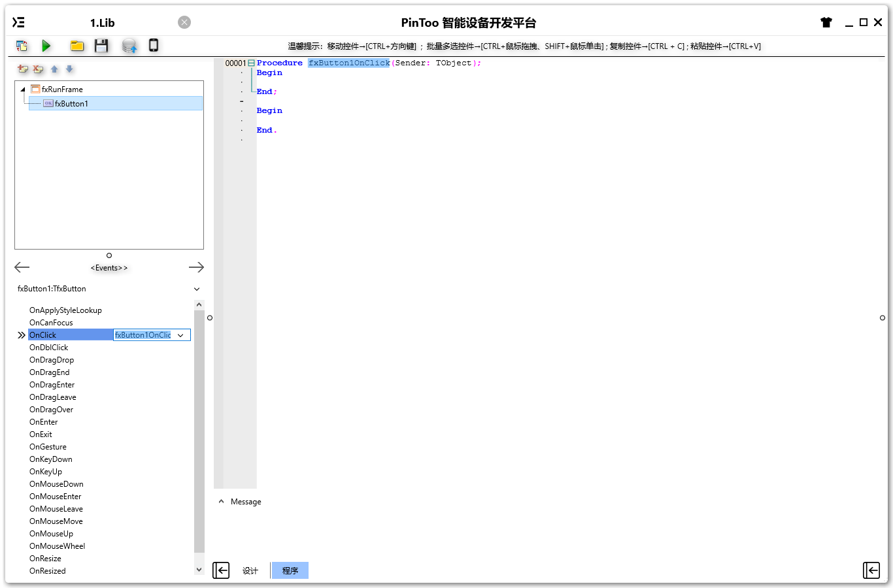Click the left splitter handle of the code editor
Image resolution: width=893 pixels, height=588 pixels.
[210, 318]
